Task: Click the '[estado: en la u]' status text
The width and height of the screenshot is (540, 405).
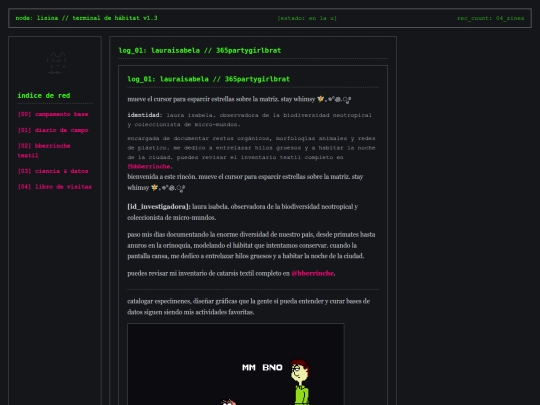Action: pyautogui.click(x=307, y=18)
